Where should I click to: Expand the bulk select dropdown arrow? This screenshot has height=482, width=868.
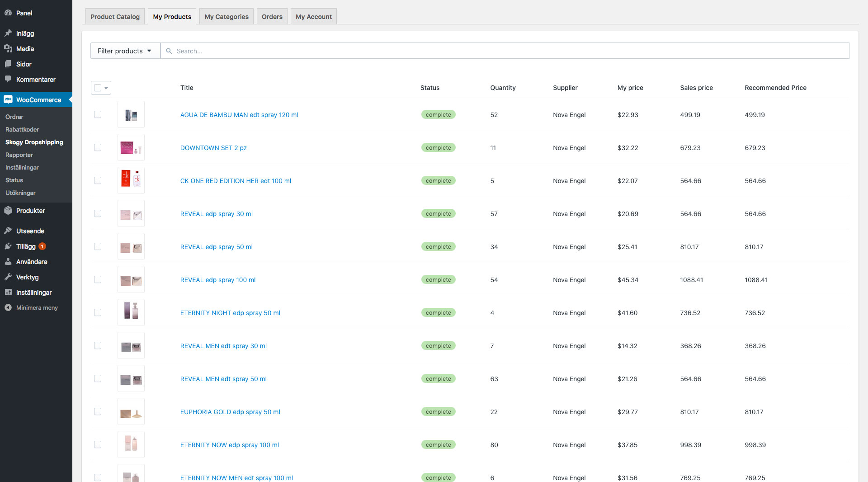pyautogui.click(x=106, y=88)
